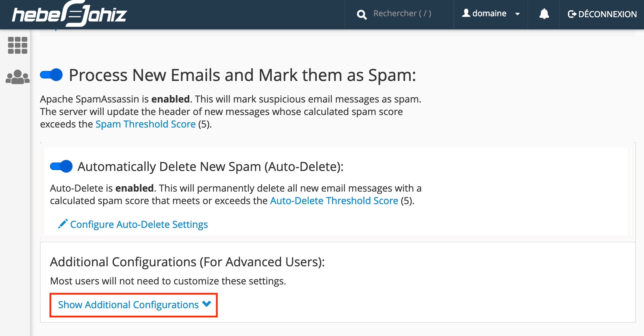
Task: Open the Auto-Delete Threshold Score link
Action: coord(334,201)
